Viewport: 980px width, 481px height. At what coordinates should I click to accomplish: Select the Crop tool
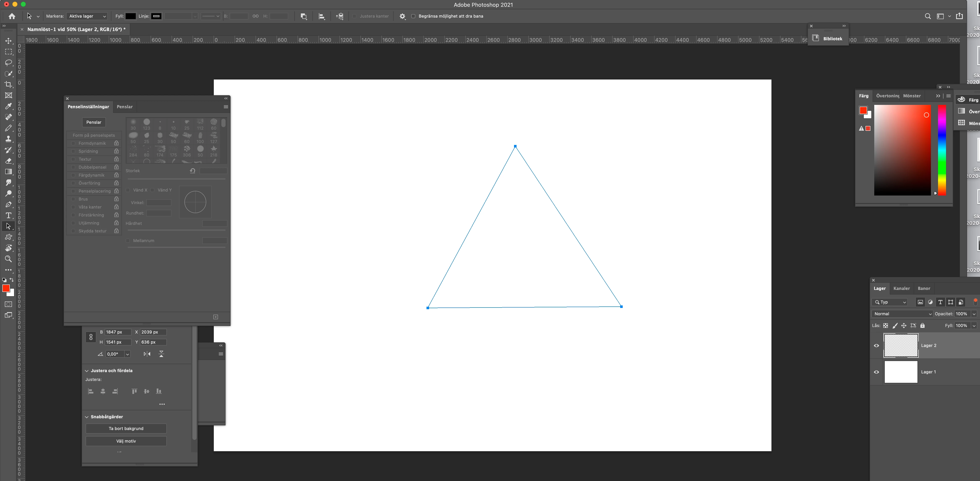(x=8, y=84)
